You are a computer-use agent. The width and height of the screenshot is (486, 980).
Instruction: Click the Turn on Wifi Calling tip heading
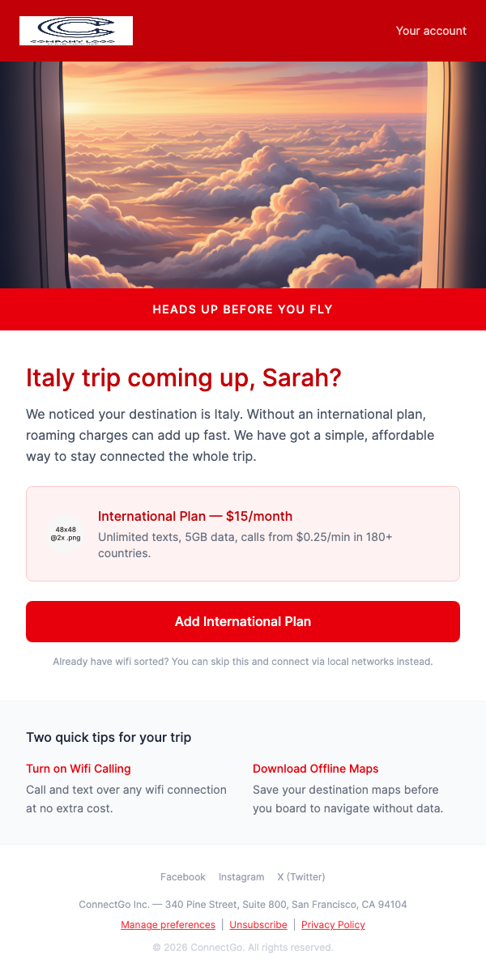click(79, 768)
